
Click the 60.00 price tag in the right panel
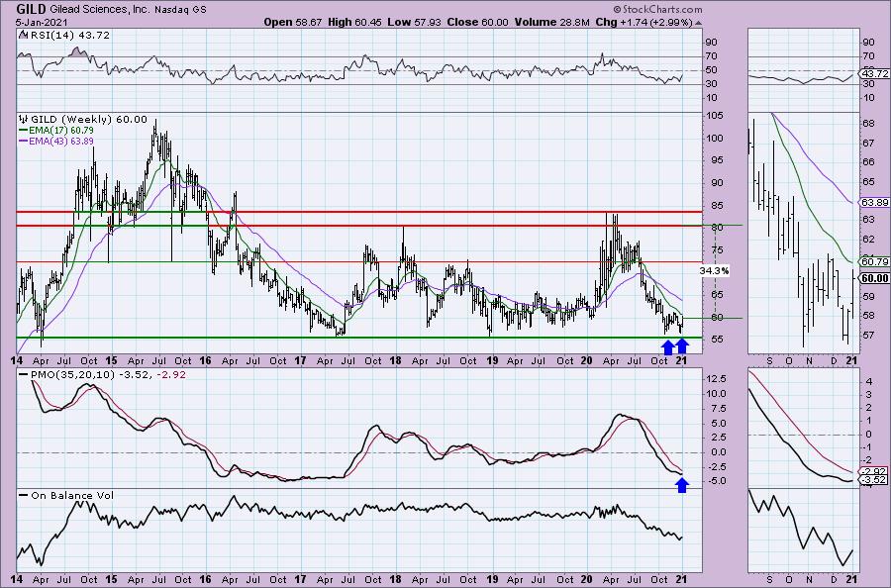(875, 278)
